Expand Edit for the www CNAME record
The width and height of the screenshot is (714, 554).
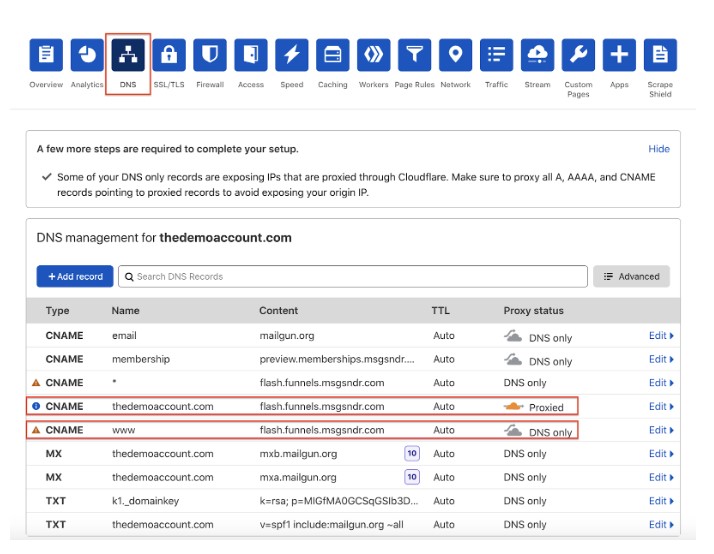coord(661,430)
